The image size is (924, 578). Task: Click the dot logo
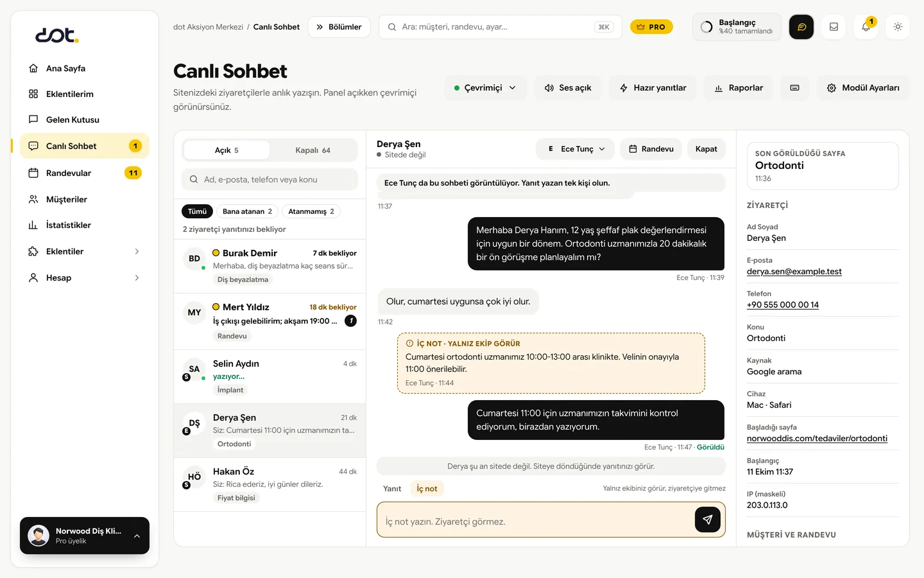tap(57, 35)
